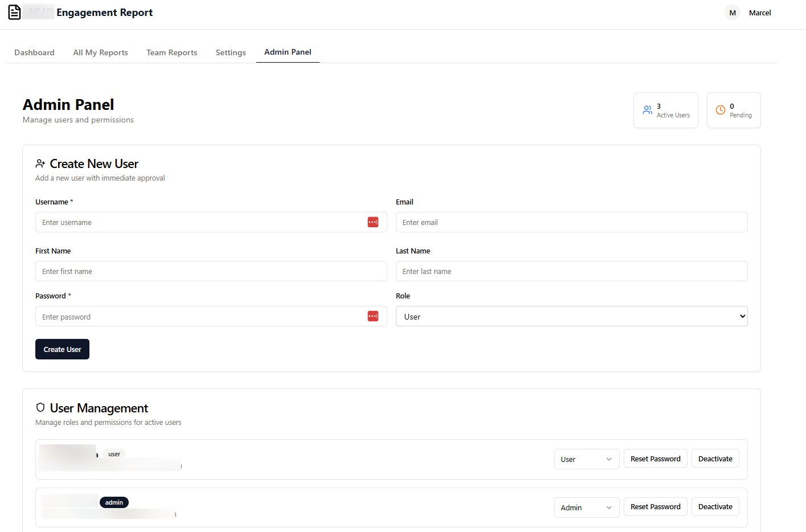Open the Team Reports tab
Image resolution: width=806 pixels, height=532 pixels.
171,52
